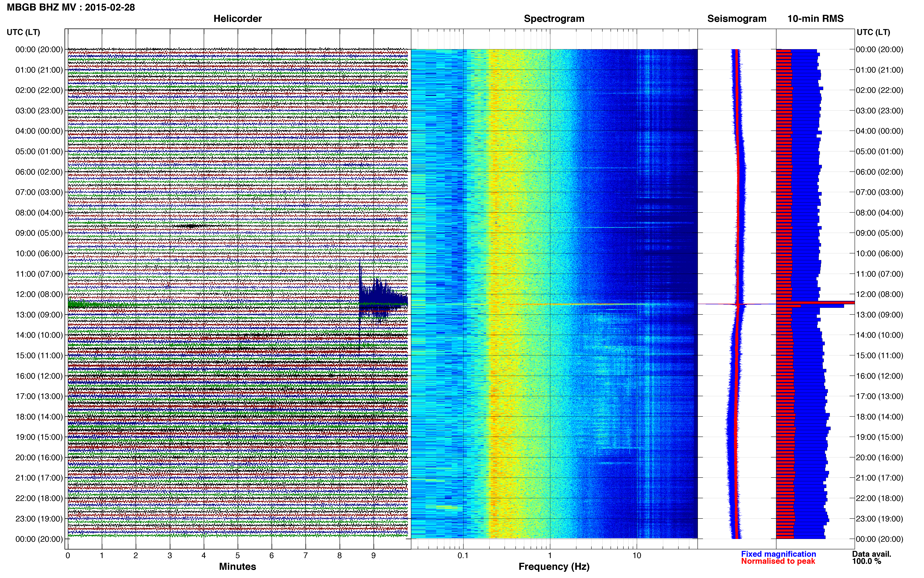Viewport: 924px width, 578px height.
Task: Click the '9' tick on the minutes axis
Action: pyautogui.click(x=373, y=555)
